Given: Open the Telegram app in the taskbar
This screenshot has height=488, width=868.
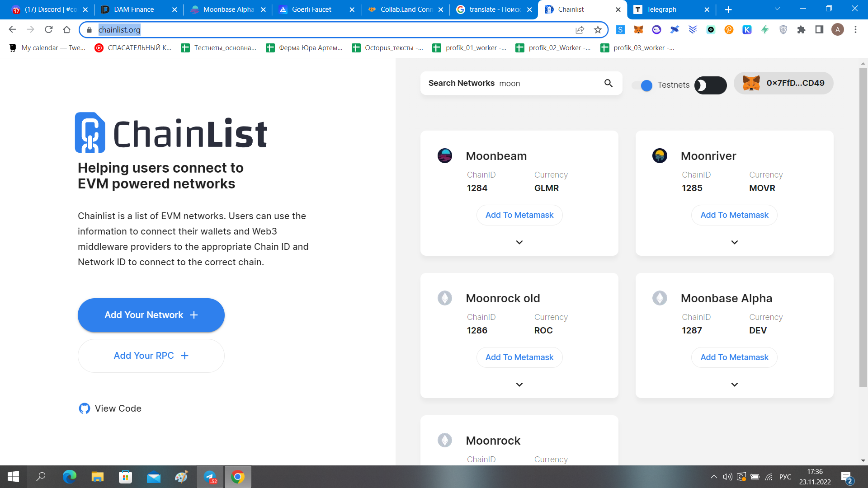Looking at the screenshot, I should point(210,477).
